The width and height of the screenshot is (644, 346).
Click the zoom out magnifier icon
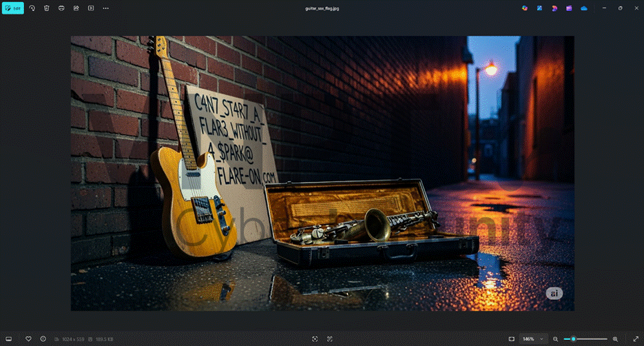pyautogui.click(x=556, y=339)
